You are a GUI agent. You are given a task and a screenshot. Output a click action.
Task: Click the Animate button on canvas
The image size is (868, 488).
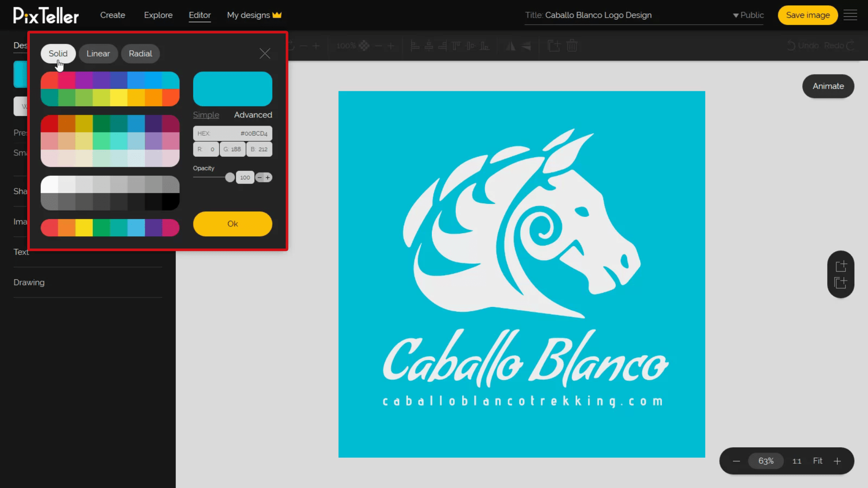(829, 86)
